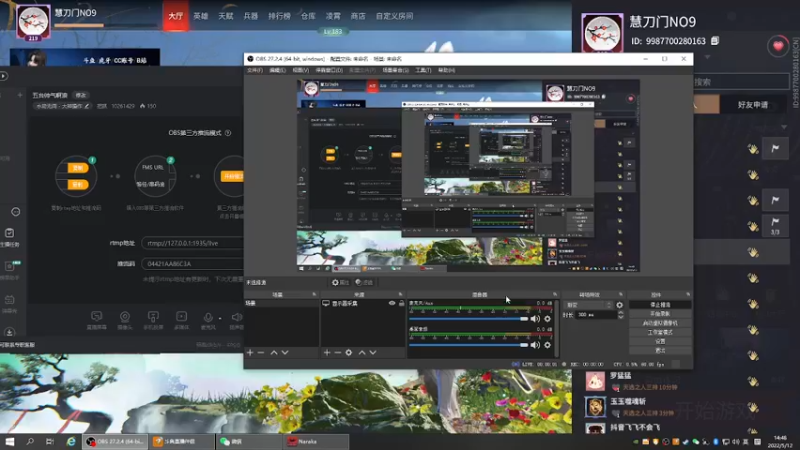Select 摄像头 camera icon in streaming tool
Screen dimensions: 800x450
pos(124,320)
